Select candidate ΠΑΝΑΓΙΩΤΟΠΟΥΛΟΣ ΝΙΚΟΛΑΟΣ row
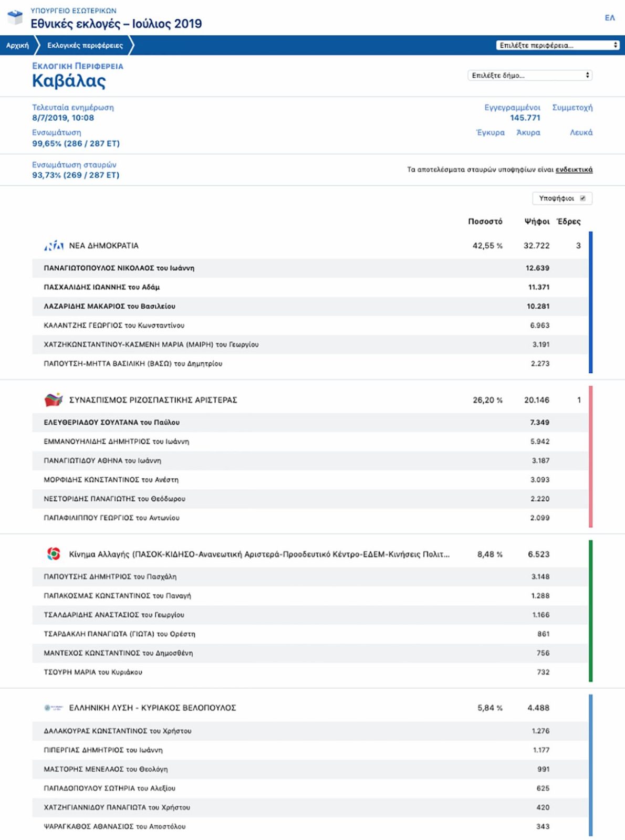The width and height of the screenshot is (625, 840). point(310,268)
